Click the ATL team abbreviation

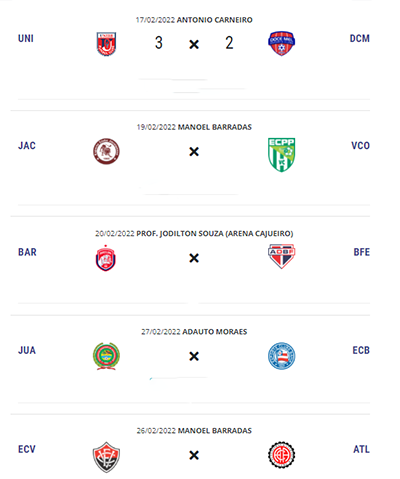(362, 449)
